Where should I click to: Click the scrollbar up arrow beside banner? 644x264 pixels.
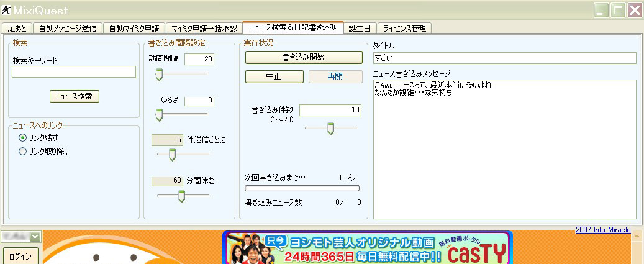637,235
